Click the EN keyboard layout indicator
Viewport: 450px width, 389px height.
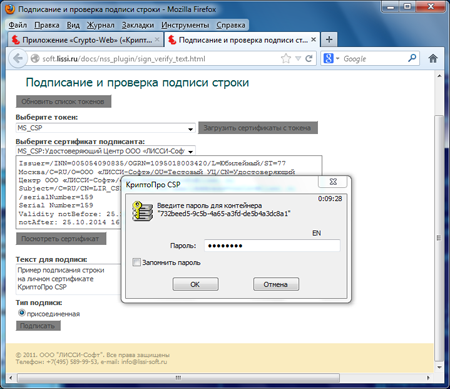(x=316, y=233)
